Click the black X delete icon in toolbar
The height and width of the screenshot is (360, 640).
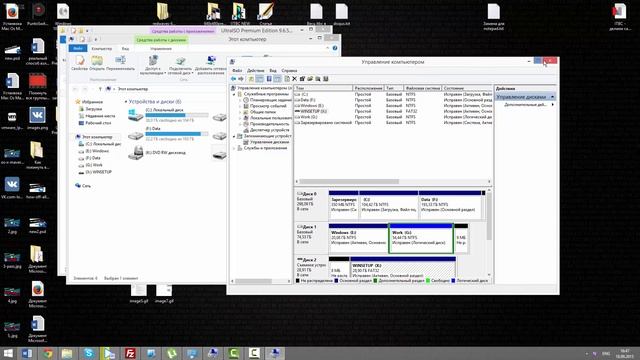click(294, 79)
